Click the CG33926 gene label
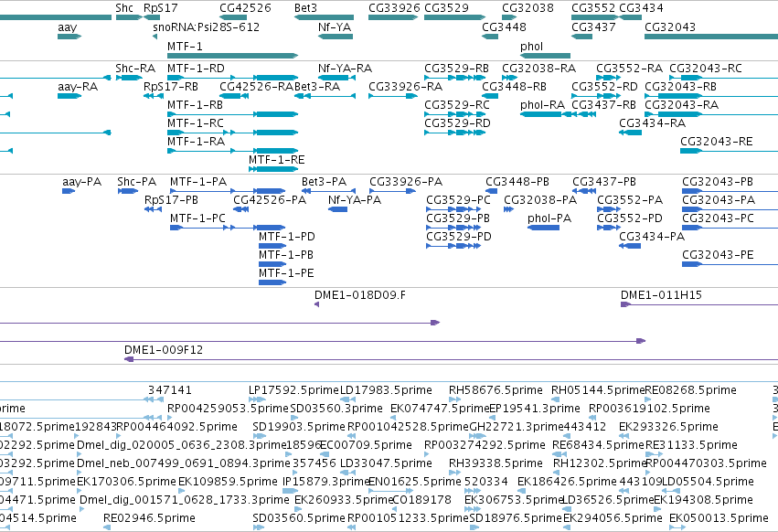The height and width of the screenshot is (532, 778). pos(394,8)
